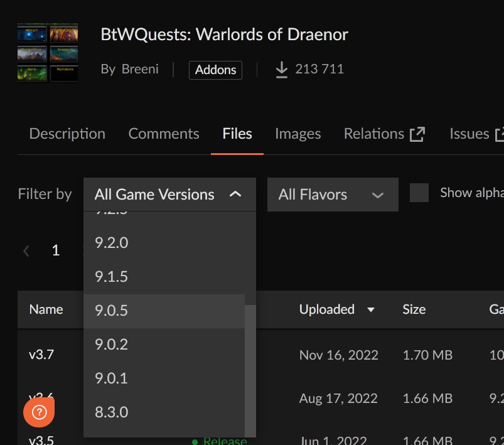
Task: Click the orange help question mark button
Action: [x=39, y=412]
